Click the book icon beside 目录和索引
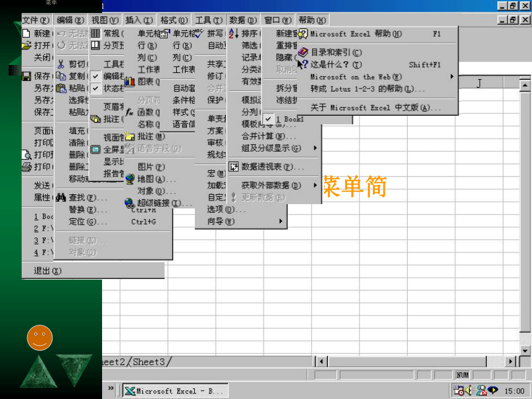The image size is (532, 399). point(303,52)
